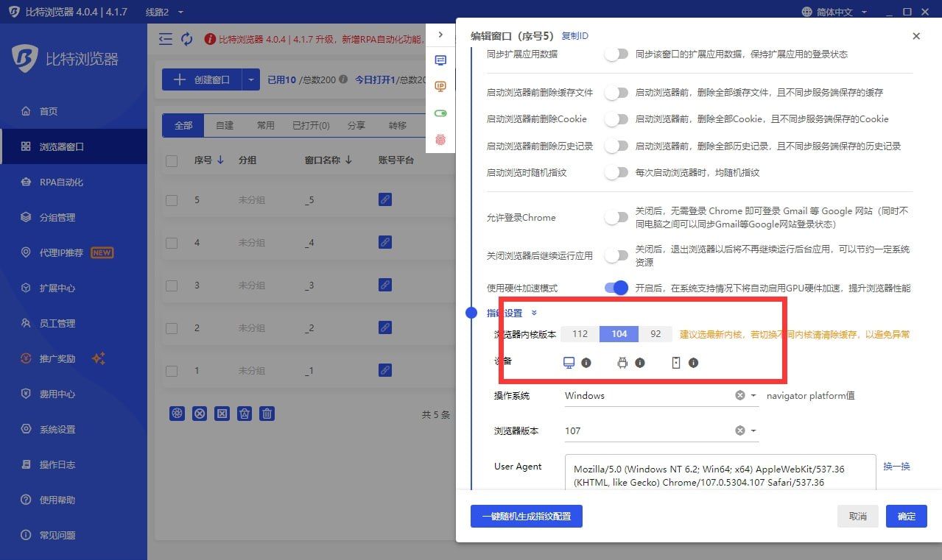Viewport: 942px width, 560px height.
Task: Check the checkbox for row 3
Action: coord(172,286)
